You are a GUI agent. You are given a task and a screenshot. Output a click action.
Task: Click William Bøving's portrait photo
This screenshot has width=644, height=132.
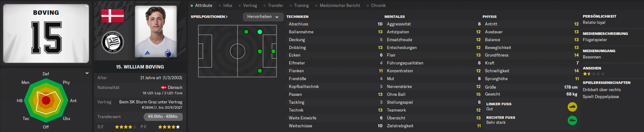[x=156, y=31]
